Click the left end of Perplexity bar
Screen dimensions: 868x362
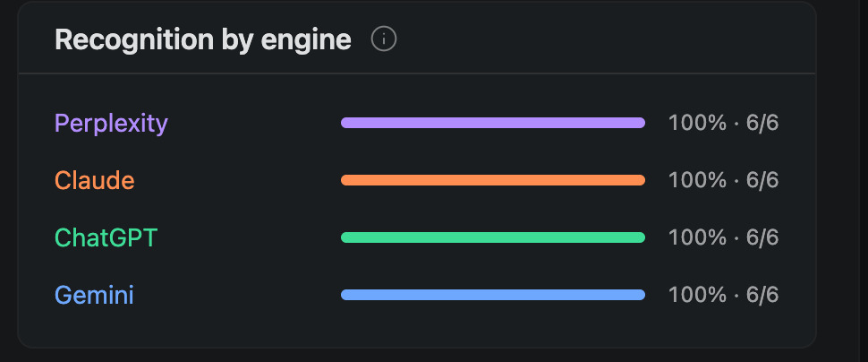point(346,123)
